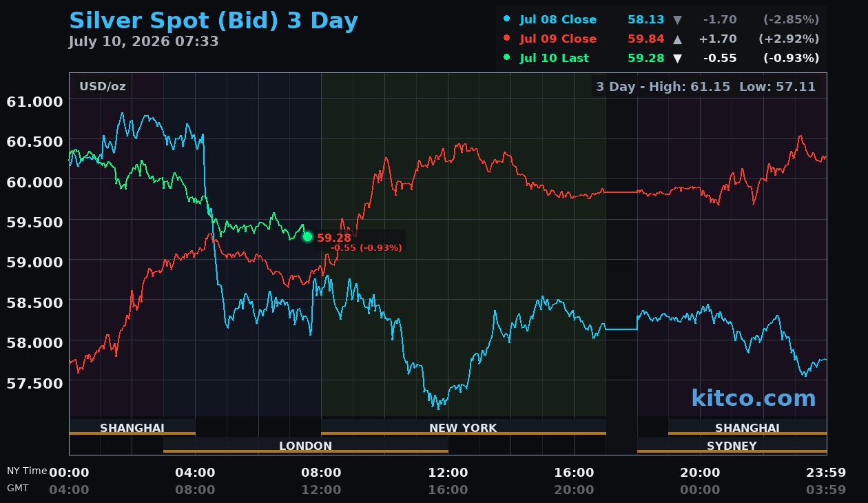Viewport: 868px width, 503px height.
Task: Click the 58.000 y-axis label
Action: [34, 342]
